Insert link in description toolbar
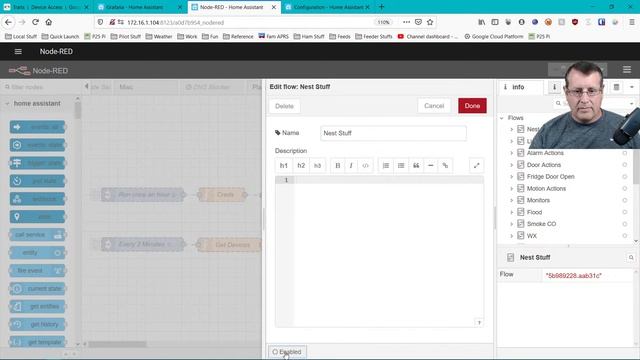This screenshot has width=640, height=360. click(x=445, y=166)
